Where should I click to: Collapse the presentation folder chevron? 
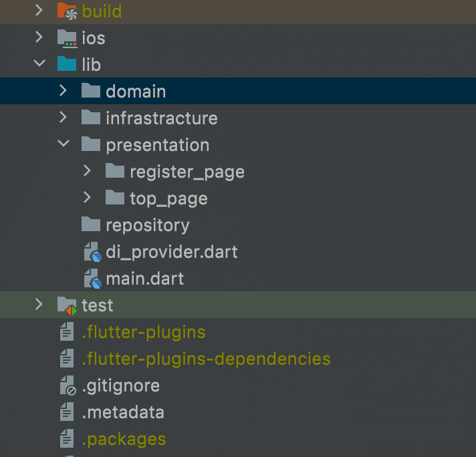tap(64, 144)
